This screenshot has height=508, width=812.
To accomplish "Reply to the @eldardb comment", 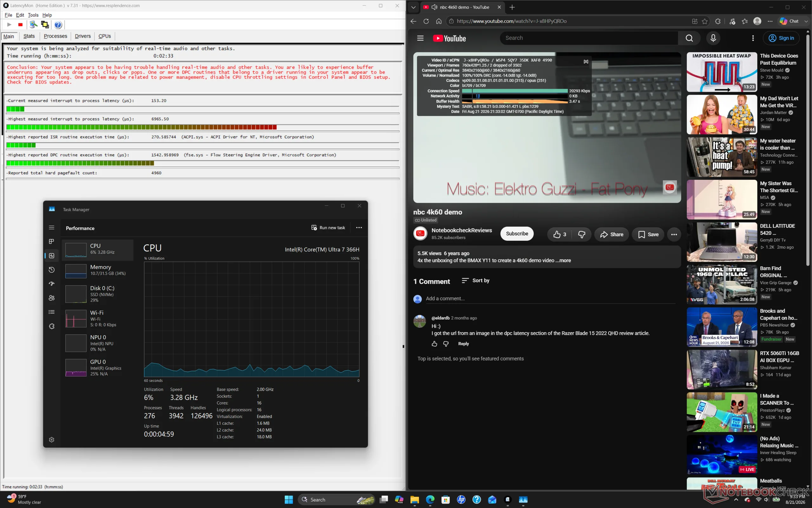I will [x=463, y=344].
